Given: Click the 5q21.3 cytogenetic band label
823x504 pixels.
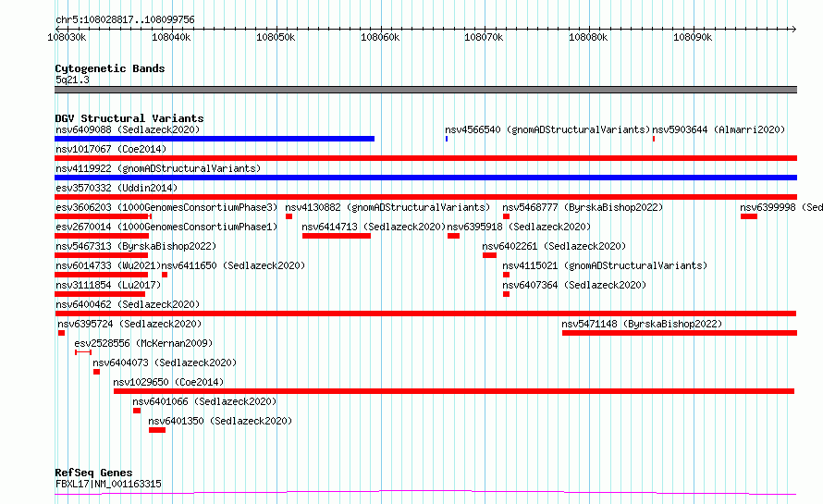Looking at the screenshot, I should tap(72, 80).
